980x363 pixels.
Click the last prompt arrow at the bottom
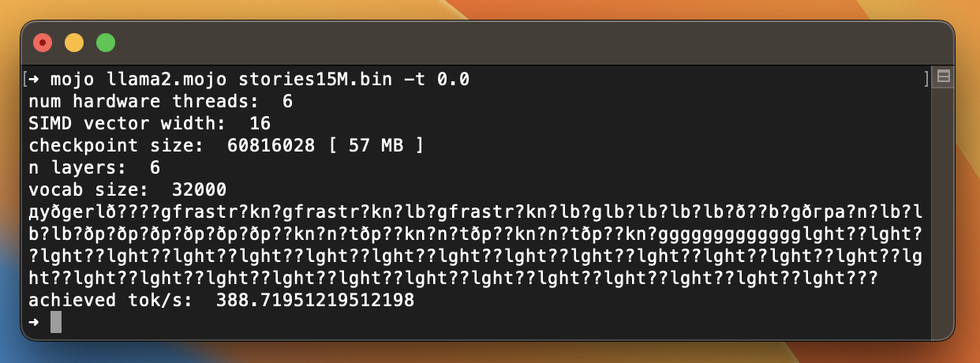pos(34,322)
